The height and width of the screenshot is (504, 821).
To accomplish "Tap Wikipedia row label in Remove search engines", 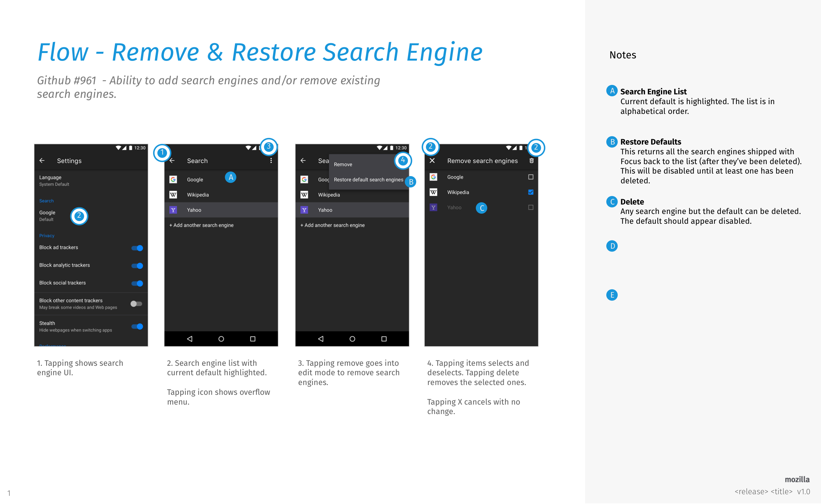I will pos(458,192).
